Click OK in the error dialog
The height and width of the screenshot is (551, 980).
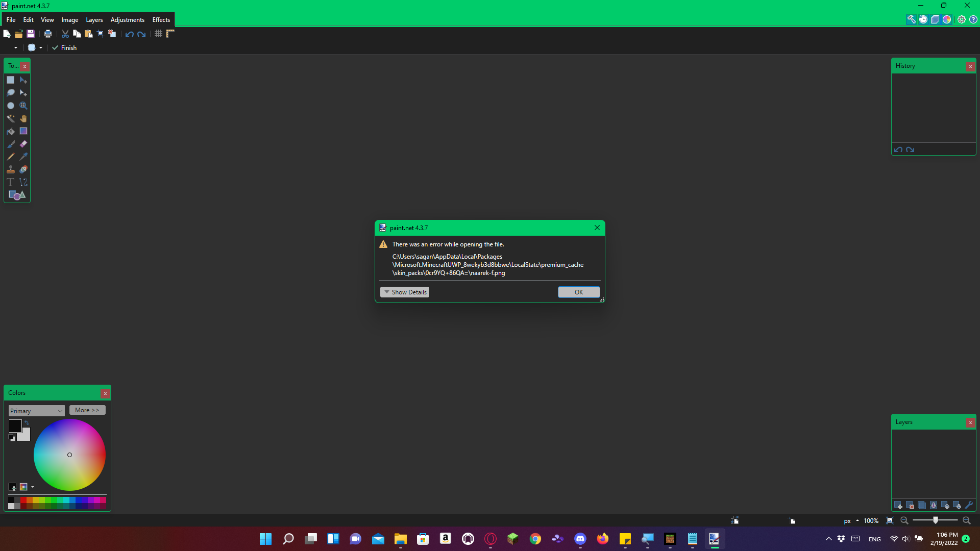(578, 292)
